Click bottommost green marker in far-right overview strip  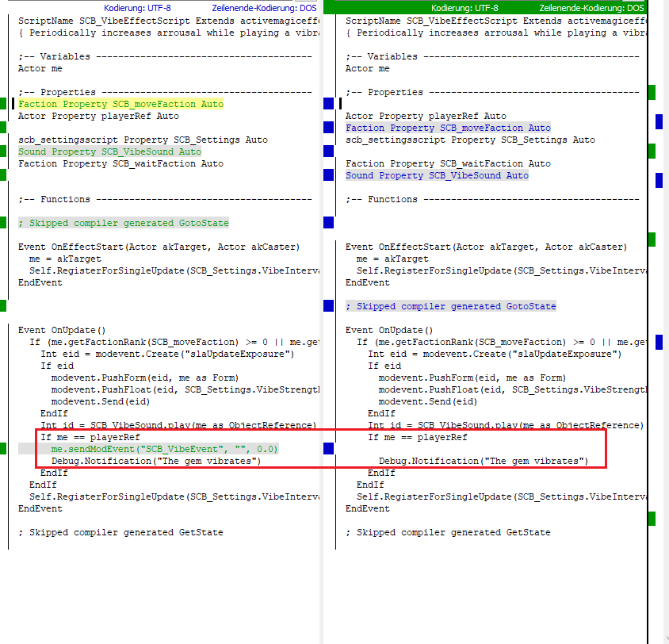(x=652, y=519)
